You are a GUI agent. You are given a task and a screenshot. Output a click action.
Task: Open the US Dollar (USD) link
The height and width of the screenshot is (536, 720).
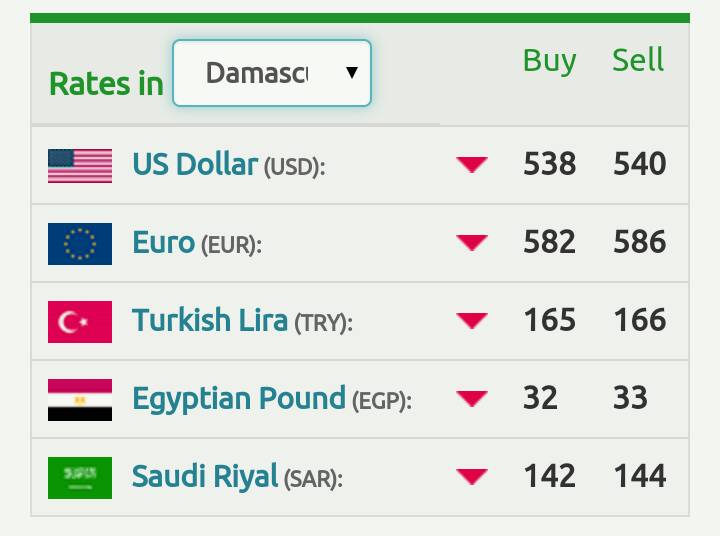tap(229, 164)
